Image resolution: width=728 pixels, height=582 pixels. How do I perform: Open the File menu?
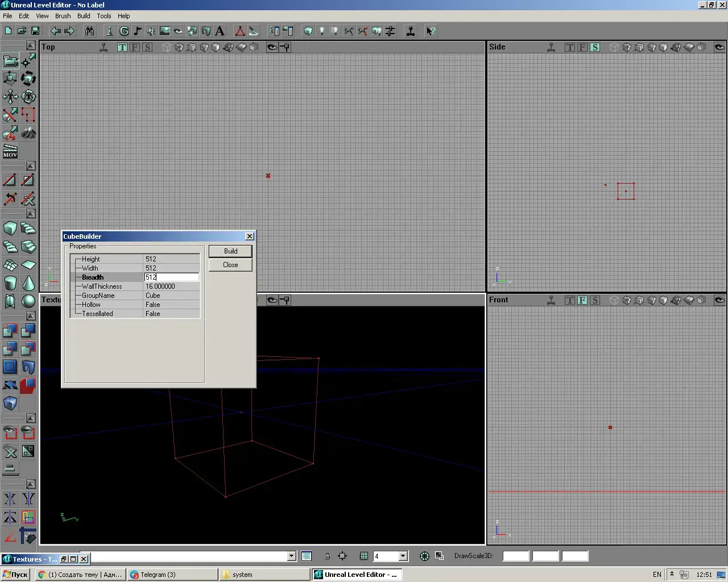(x=7, y=16)
